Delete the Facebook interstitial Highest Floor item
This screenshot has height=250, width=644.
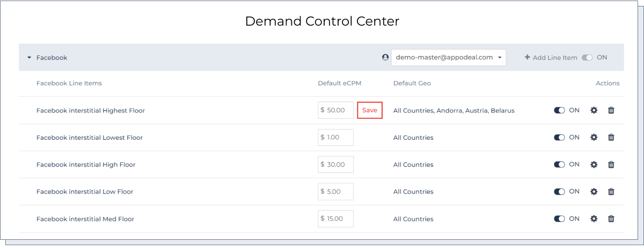(611, 110)
